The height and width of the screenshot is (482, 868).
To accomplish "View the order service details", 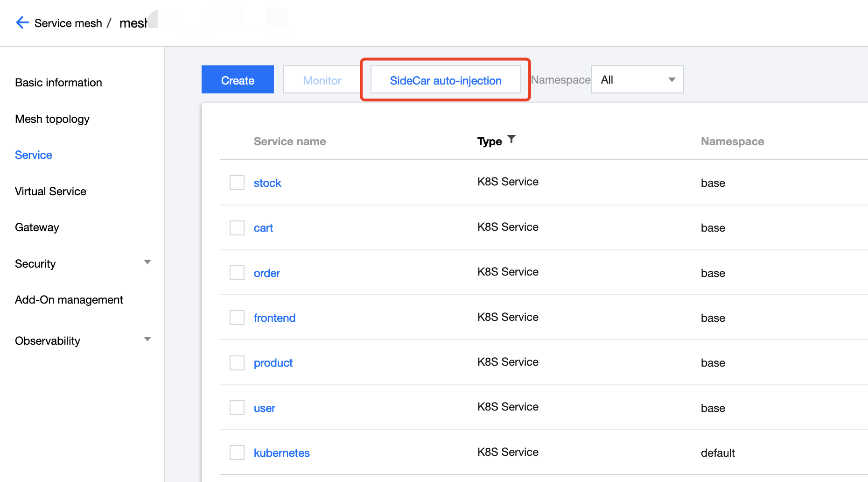I will pos(266,273).
